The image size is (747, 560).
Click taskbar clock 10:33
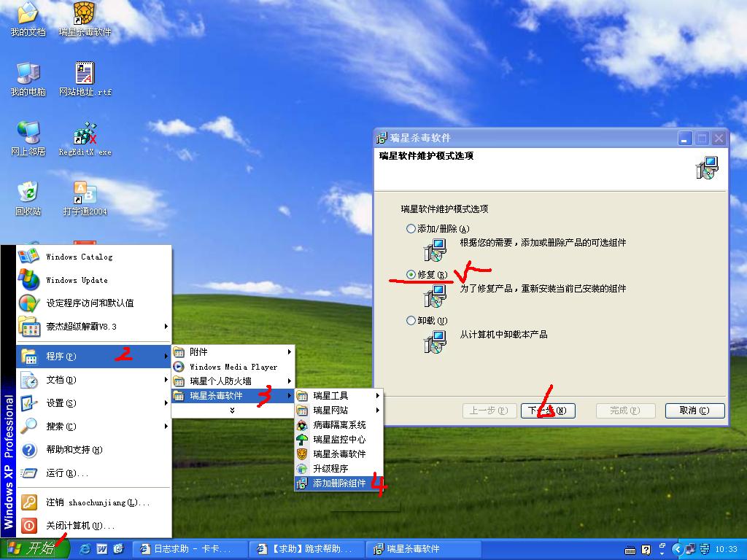coord(726,550)
